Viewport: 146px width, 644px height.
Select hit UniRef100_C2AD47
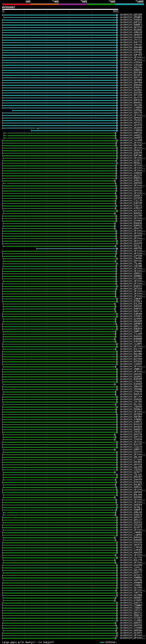coord(131,364)
